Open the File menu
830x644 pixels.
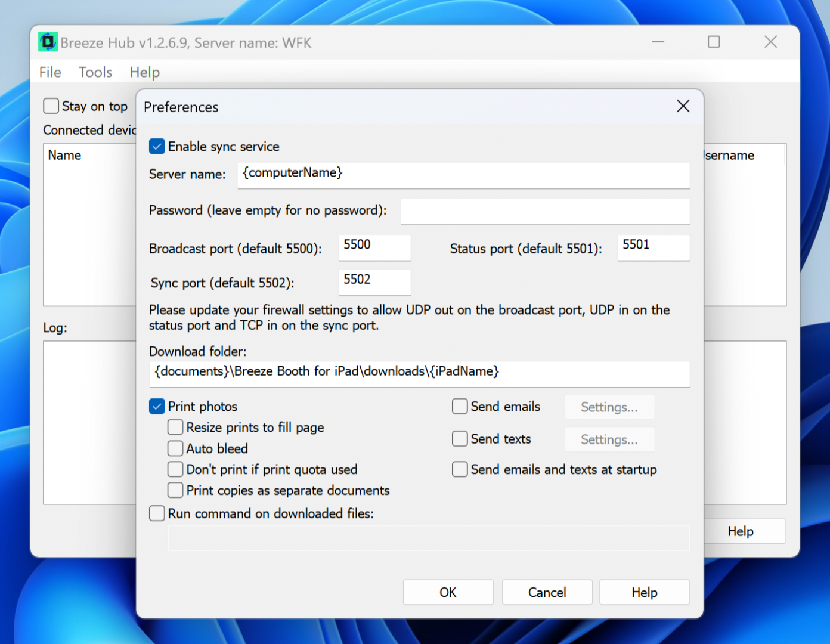click(50, 72)
